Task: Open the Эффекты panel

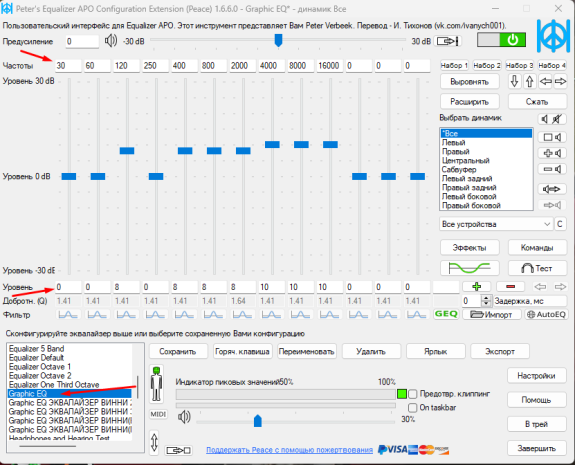Action: click(469, 248)
